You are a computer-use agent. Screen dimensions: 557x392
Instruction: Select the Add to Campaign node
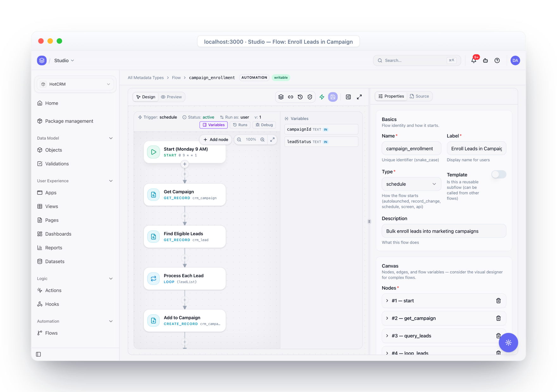click(x=185, y=321)
